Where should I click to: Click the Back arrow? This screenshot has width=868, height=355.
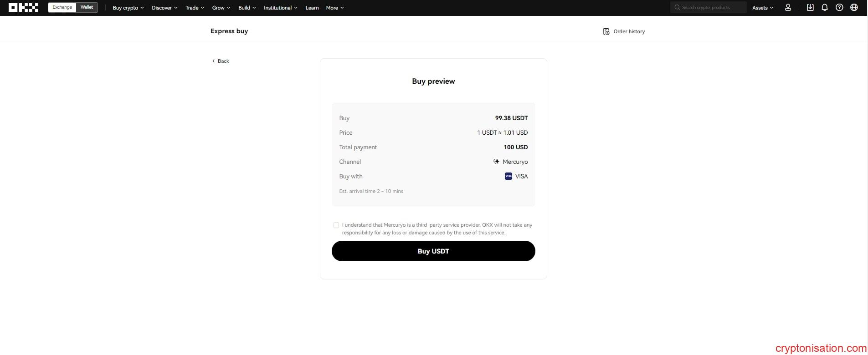[x=213, y=61]
